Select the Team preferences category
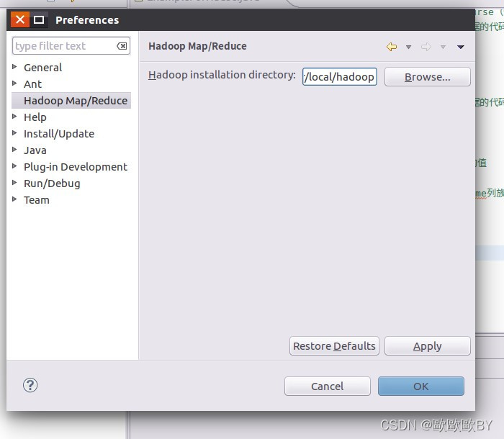This screenshot has height=439, width=504. (x=37, y=200)
